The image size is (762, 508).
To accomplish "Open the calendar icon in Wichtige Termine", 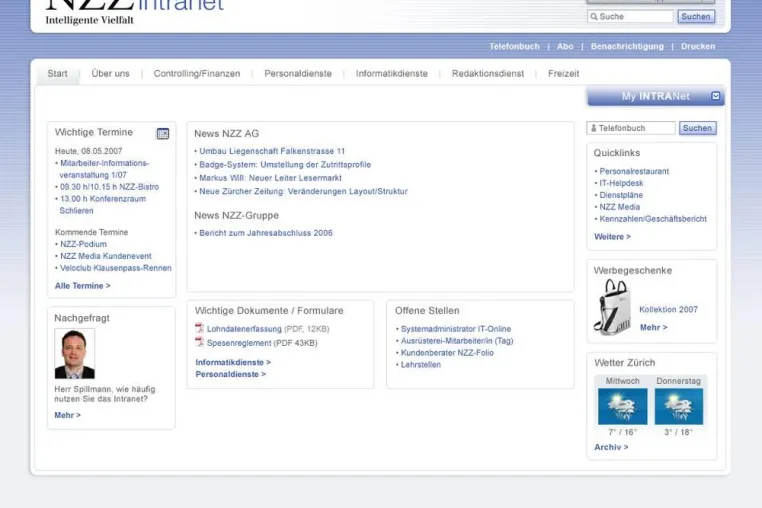I will click(163, 134).
